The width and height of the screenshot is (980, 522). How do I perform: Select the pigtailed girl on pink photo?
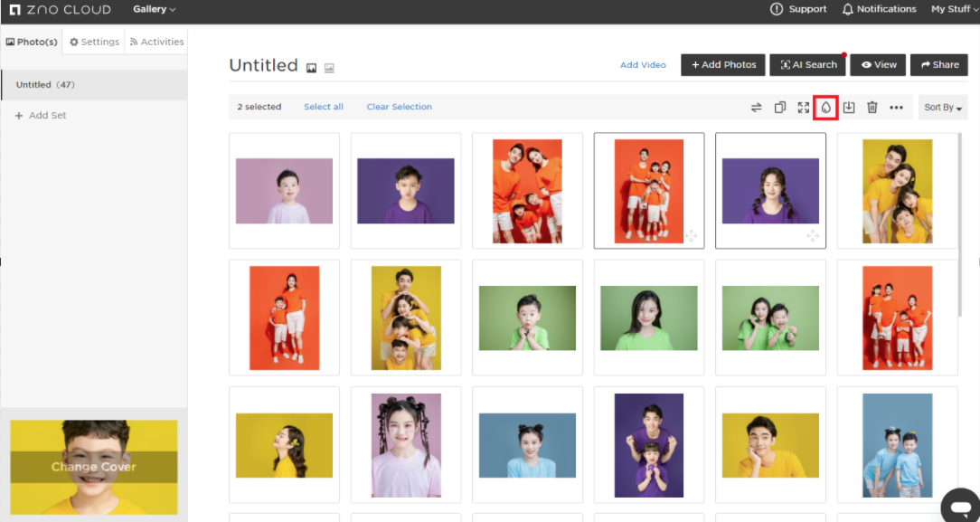[406, 445]
